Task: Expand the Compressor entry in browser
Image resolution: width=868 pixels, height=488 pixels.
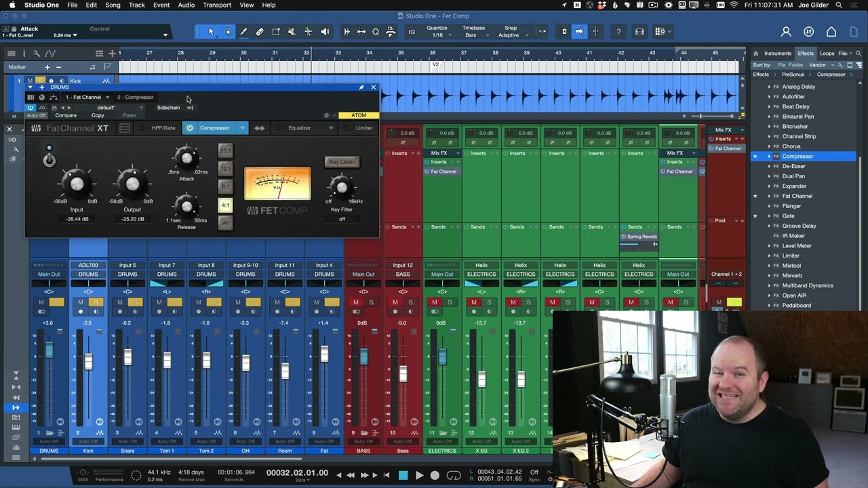Action: [x=769, y=157]
